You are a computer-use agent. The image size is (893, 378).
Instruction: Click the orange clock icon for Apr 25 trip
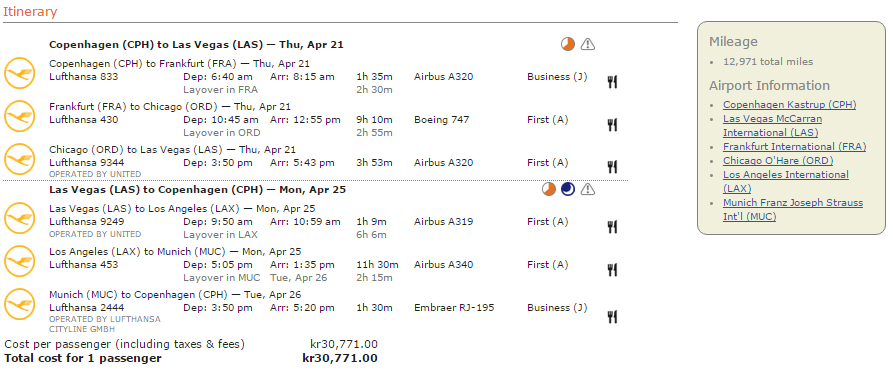[x=549, y=189]
